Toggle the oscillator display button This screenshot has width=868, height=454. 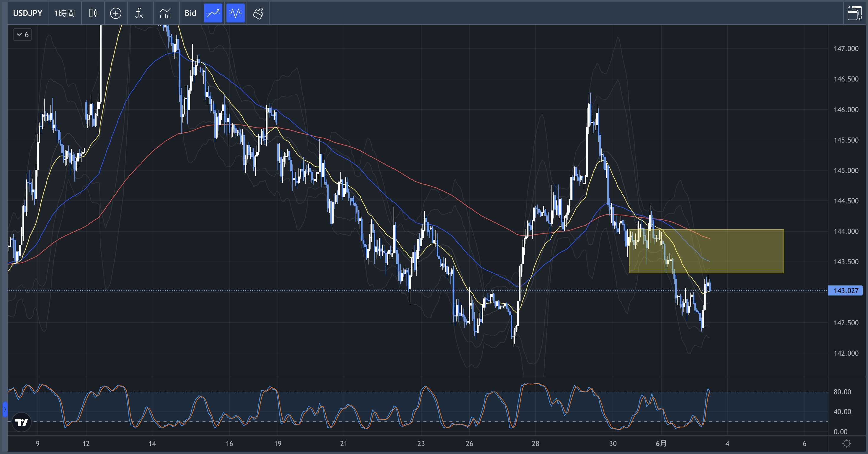pyautogui.click(x=235, y=13)
